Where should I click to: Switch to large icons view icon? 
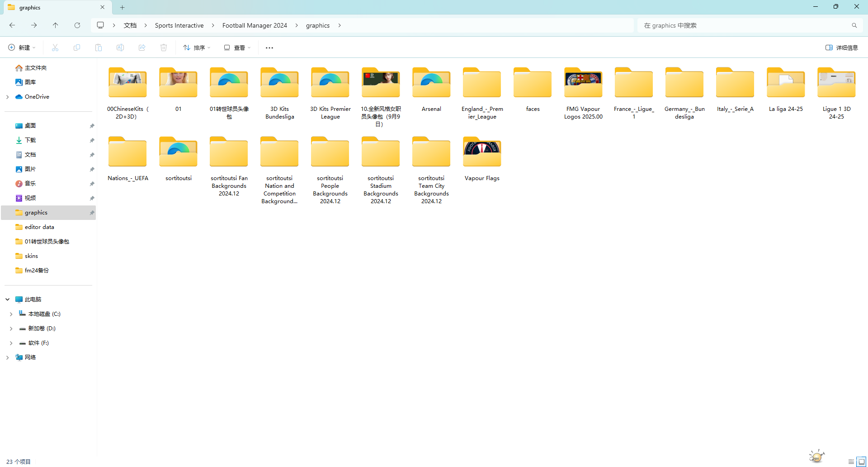(x=861, y=462)
